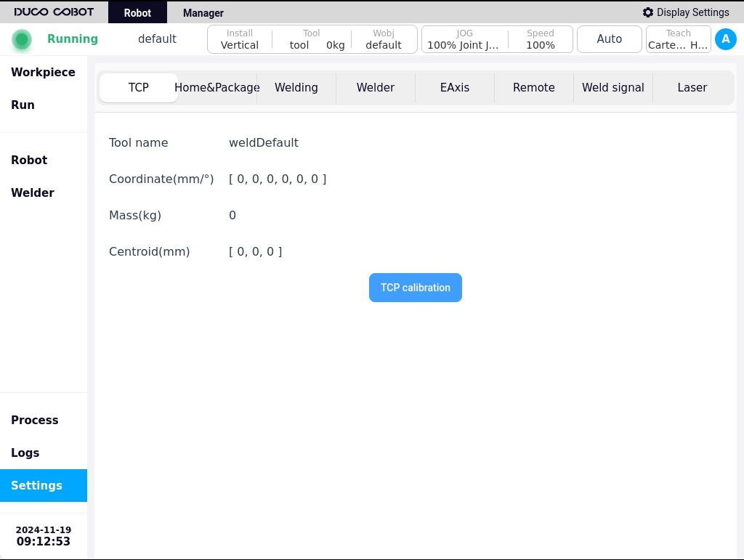Switch to the Welding settings tab
The image size is (744, 560).
(x=296, y=88)
